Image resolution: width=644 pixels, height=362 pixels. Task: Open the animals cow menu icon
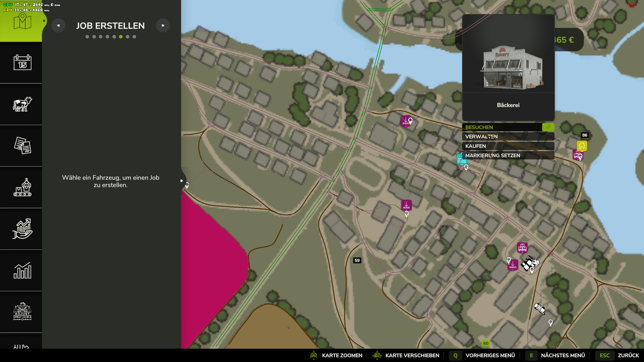click(22, 104)
